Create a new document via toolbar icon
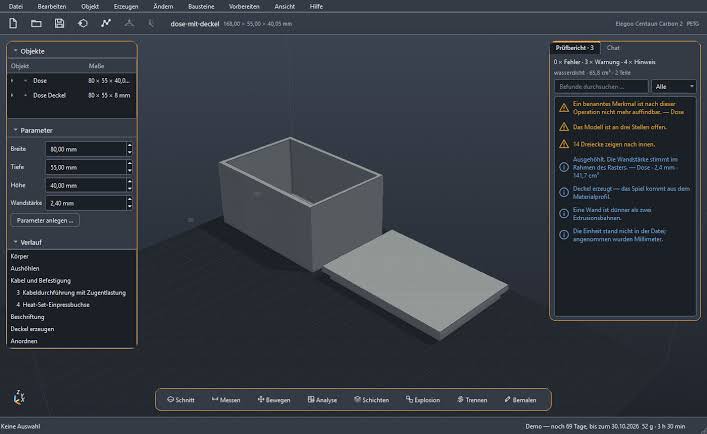Screen dimensions: 707x434 pos(13,23)
